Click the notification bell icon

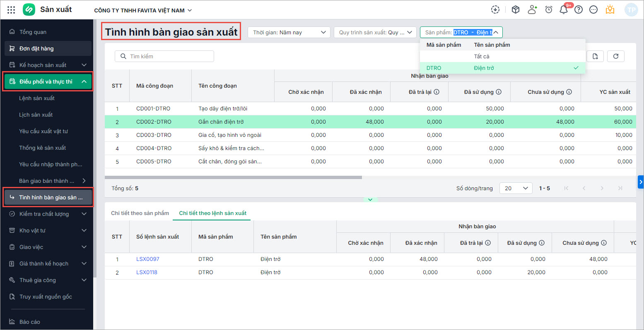563,10
